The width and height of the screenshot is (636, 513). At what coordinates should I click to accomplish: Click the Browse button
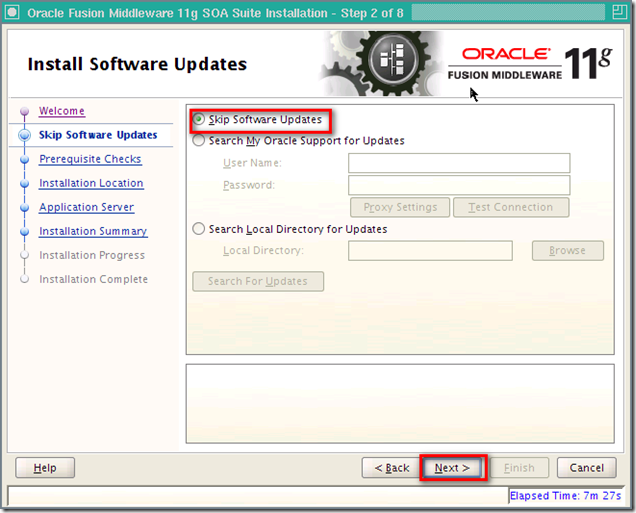click(x=567, y=251)
